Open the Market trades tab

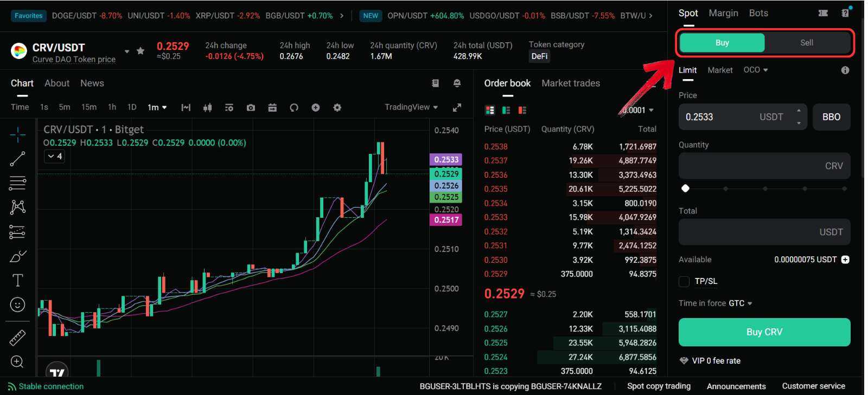click(x=571, y=83)
